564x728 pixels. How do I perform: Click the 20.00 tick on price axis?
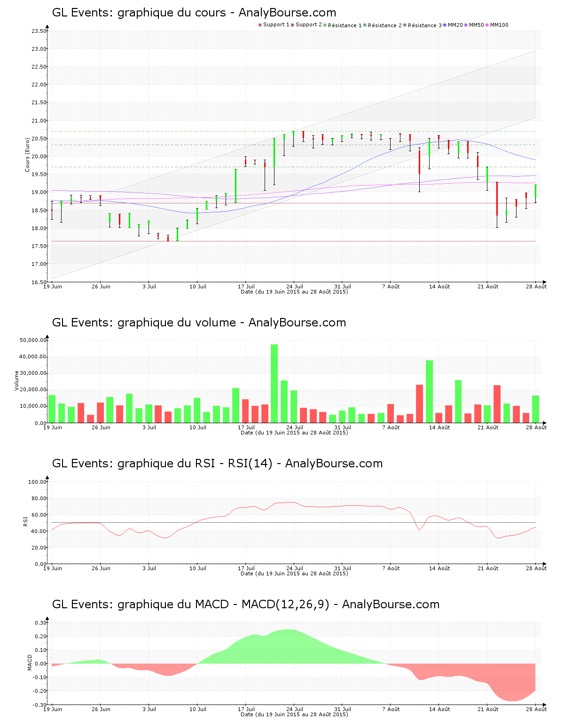(39, 156)
